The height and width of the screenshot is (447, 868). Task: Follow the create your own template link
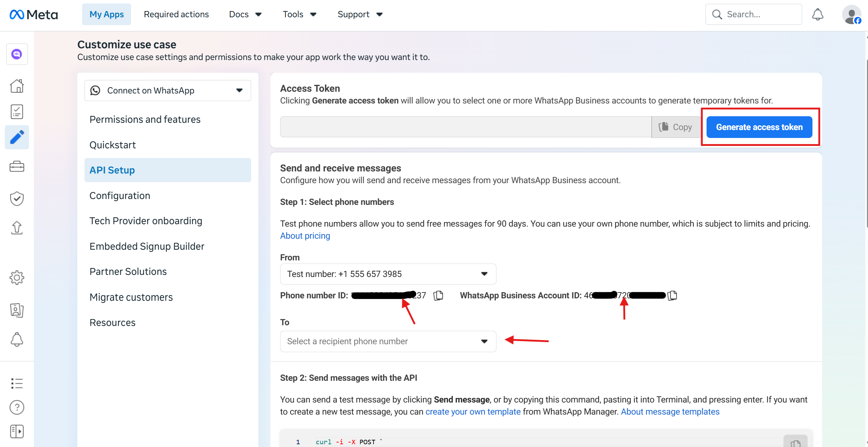click(473, 411)
